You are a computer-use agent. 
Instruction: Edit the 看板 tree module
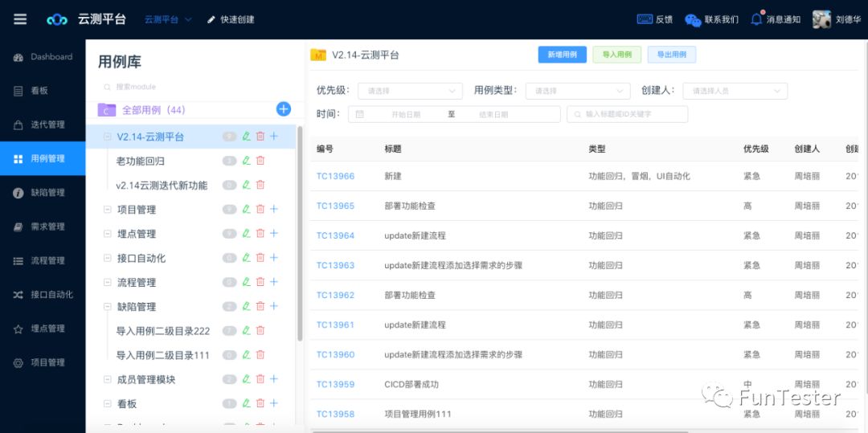(x=247, y=404)
